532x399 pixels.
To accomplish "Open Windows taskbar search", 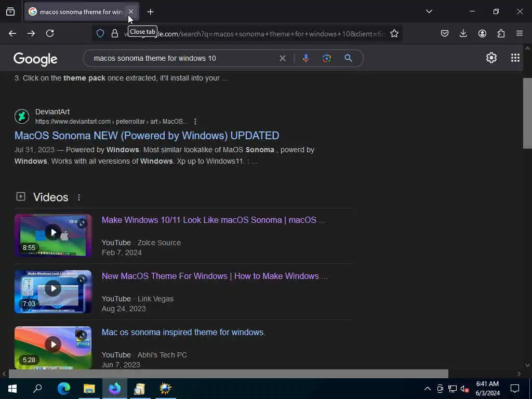I will coord(37,389).
